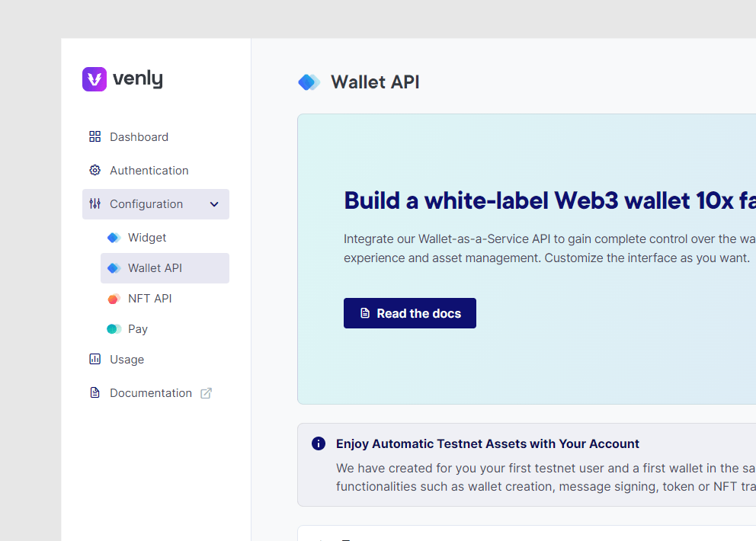The width and height of the screenshot is (756, 541).
Task: Click the Usage chart icon
Action: click(94, 359)
